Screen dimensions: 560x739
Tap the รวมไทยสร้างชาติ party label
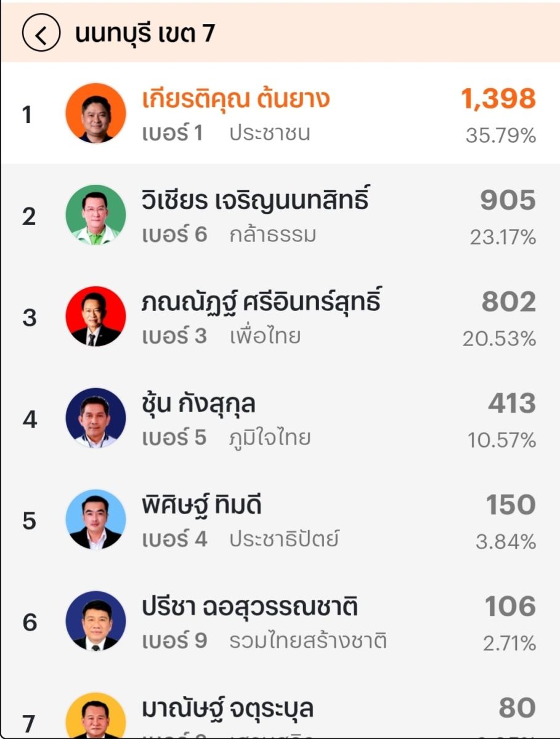pyautogui.click(x=308, y=641)
